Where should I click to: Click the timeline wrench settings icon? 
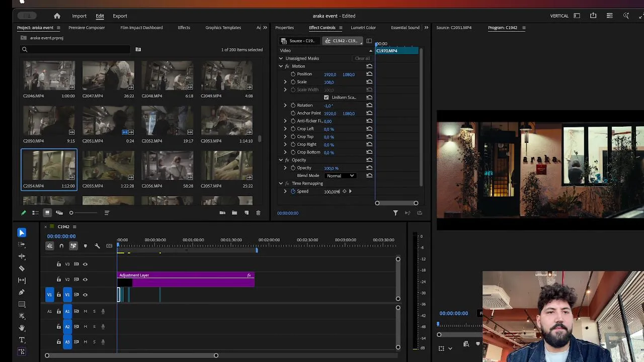click(x=97, y=246)
